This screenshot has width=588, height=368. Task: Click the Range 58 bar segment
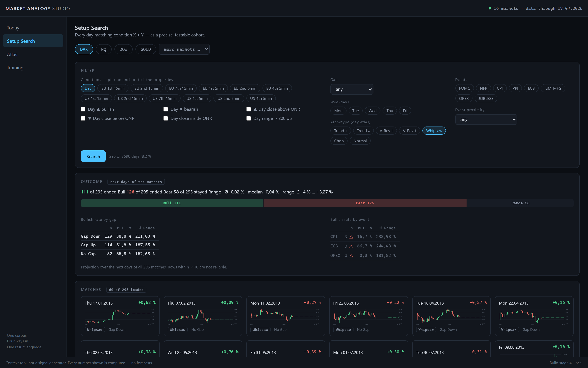(x=520, y=203)
